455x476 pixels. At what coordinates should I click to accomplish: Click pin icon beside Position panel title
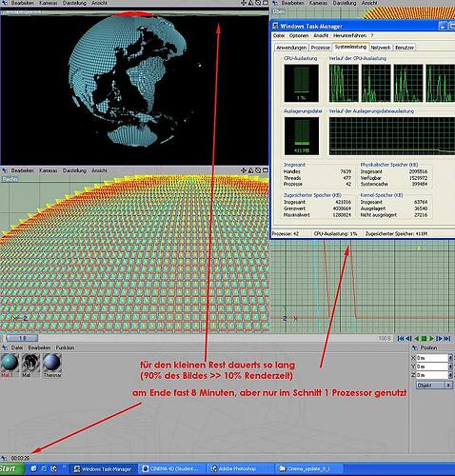[x=415, y=347]
